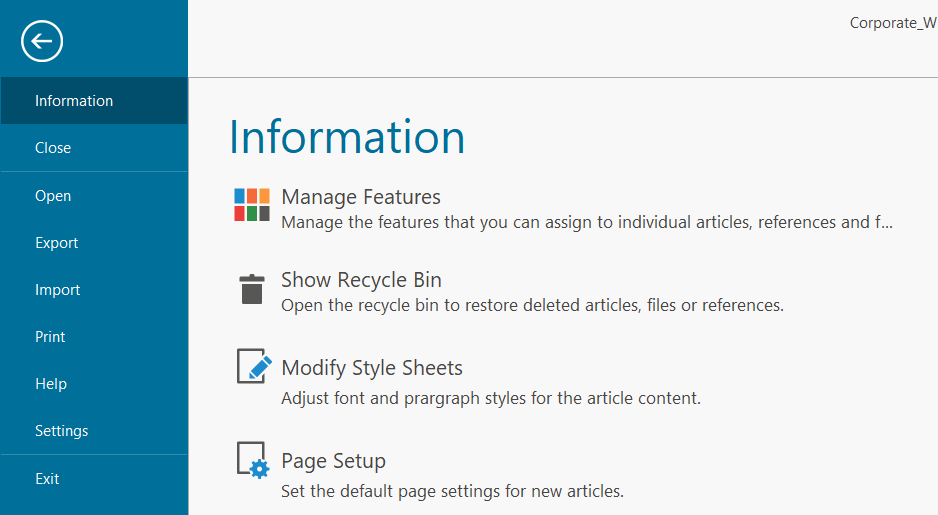This screenshot has width=938, height=515.
Task: Show the Help section
Action: click(51, 384)
